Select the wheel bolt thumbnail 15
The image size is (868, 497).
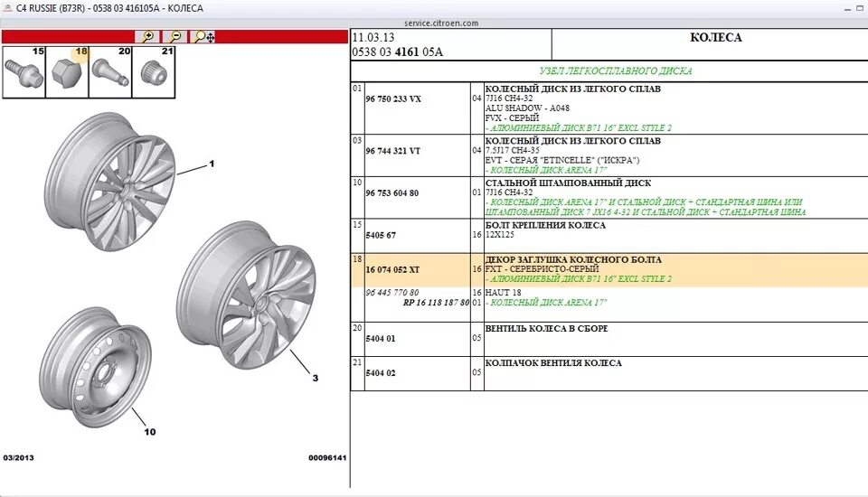(24, 72)
